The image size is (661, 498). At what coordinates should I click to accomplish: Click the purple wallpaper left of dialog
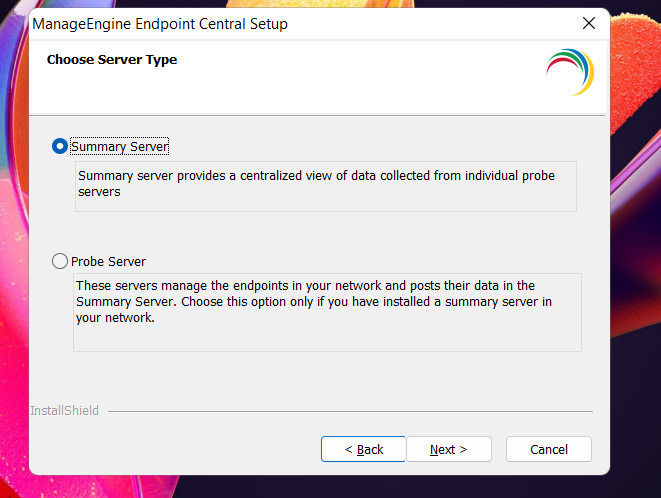tap(13, 250)
